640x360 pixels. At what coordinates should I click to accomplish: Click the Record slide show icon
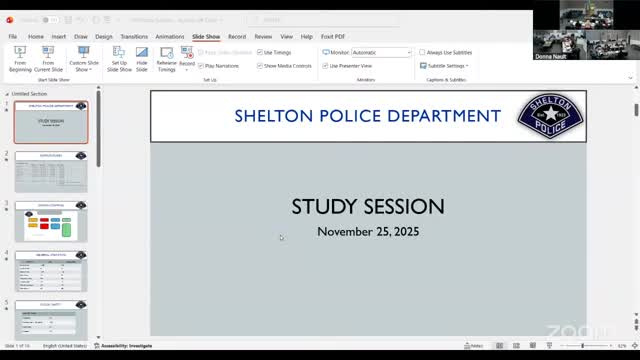(x=187, y=53)
